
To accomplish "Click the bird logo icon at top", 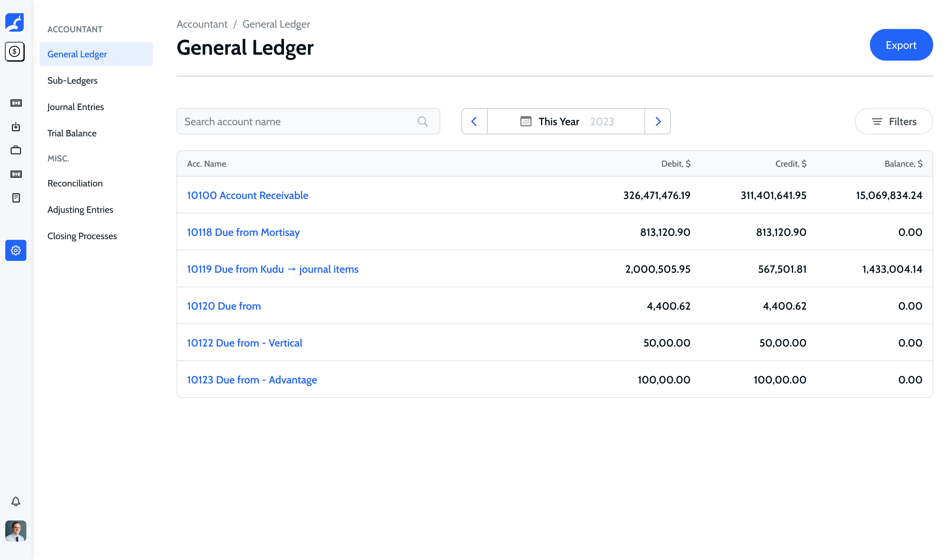I will tap(15, 22).
